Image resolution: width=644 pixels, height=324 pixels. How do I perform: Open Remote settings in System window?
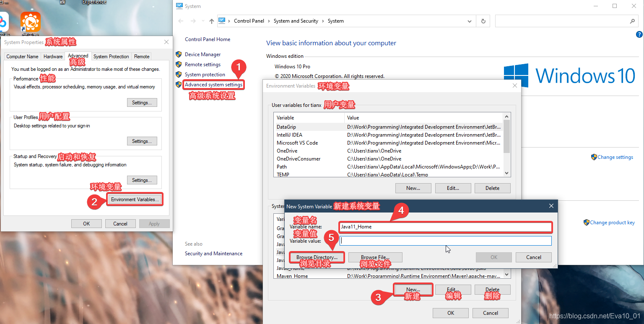(x=203, y=65)
